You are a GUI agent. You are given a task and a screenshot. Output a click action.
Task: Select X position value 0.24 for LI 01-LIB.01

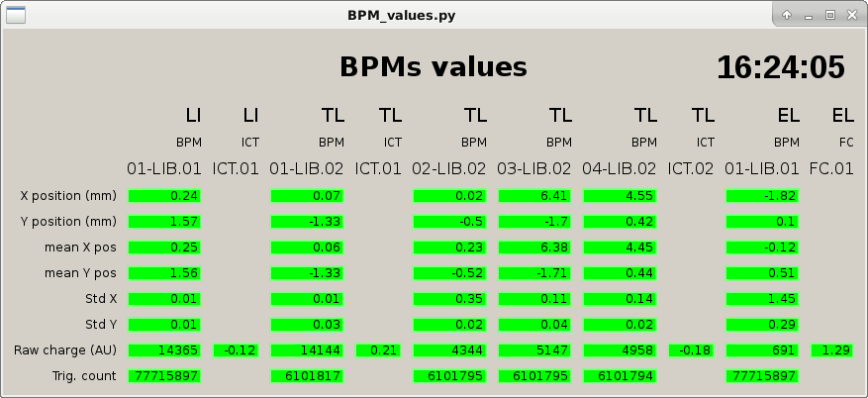pos(165,196)
